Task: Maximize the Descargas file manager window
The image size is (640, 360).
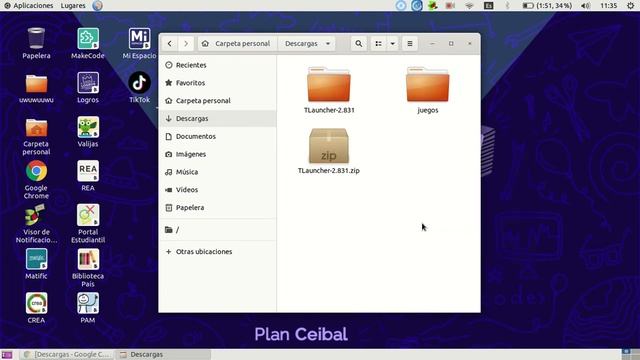Action: (451, 44)
